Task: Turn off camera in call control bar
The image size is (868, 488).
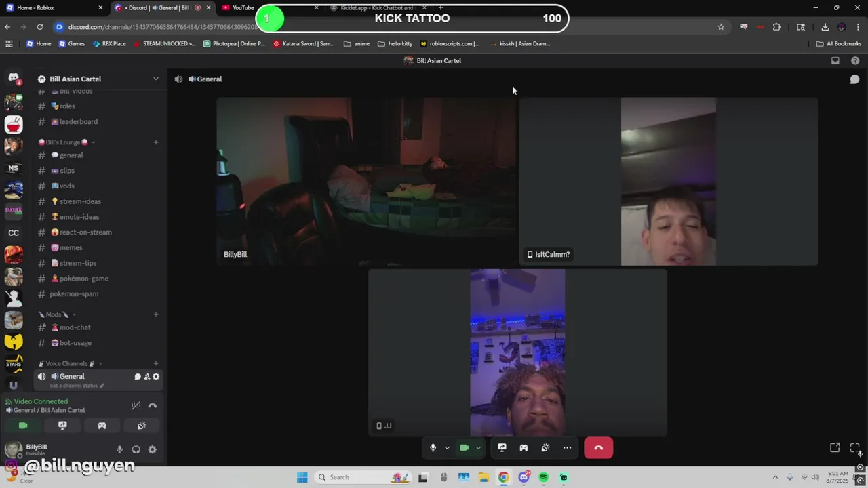Action: click(x=465, y=447)
